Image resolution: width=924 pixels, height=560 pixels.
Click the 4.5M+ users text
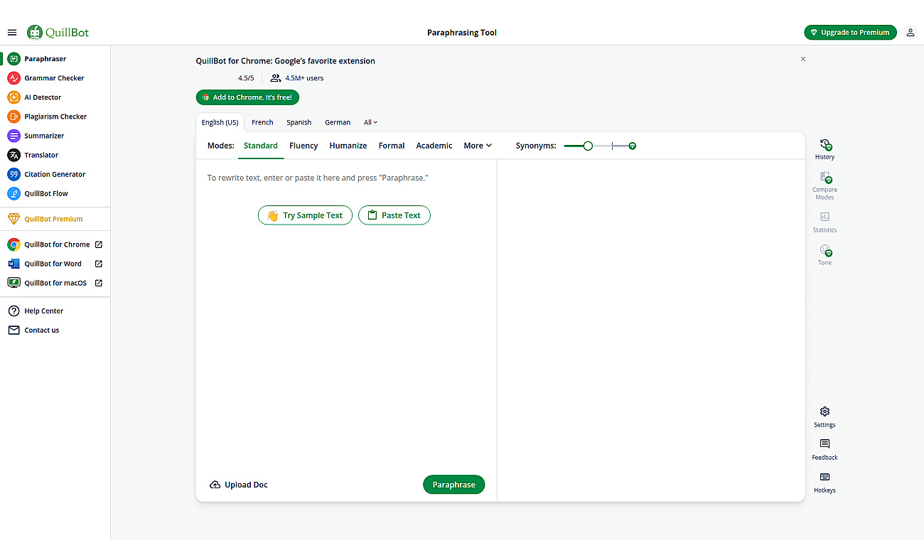point(304,78)
